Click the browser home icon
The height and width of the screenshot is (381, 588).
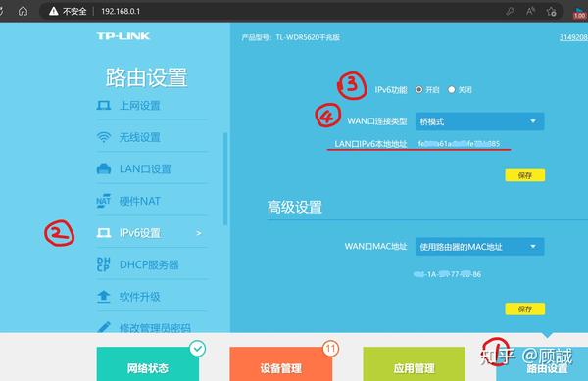[23, 11]
